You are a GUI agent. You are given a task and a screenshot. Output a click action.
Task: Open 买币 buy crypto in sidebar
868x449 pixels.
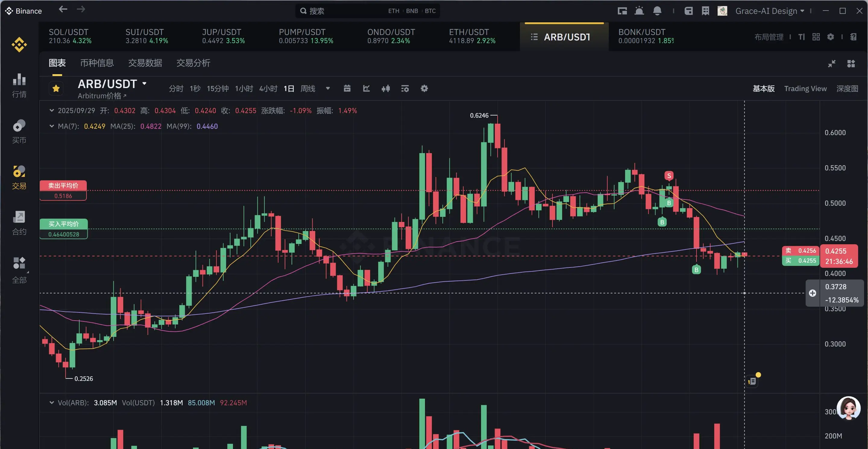point(19,131)
